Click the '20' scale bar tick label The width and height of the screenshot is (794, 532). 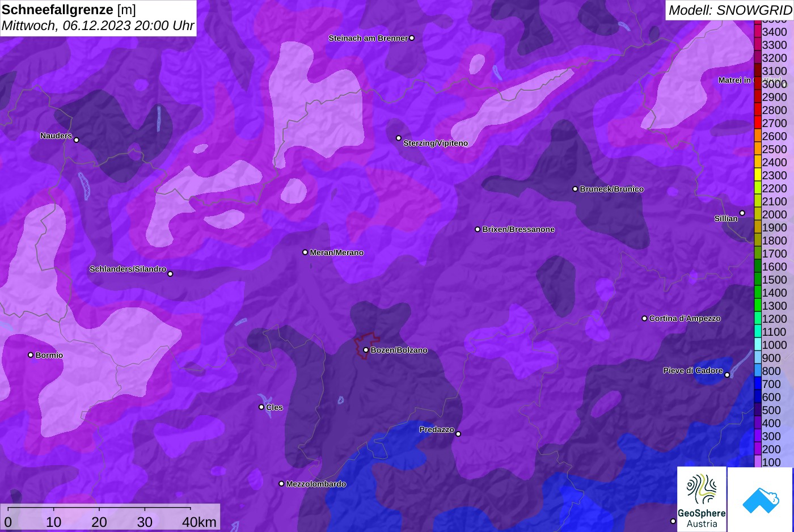pos(99,522)
